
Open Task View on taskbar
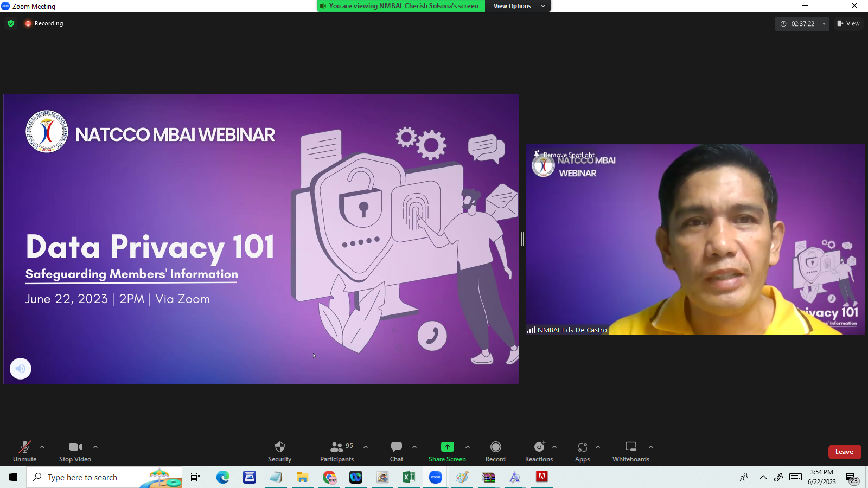[195, 477]
